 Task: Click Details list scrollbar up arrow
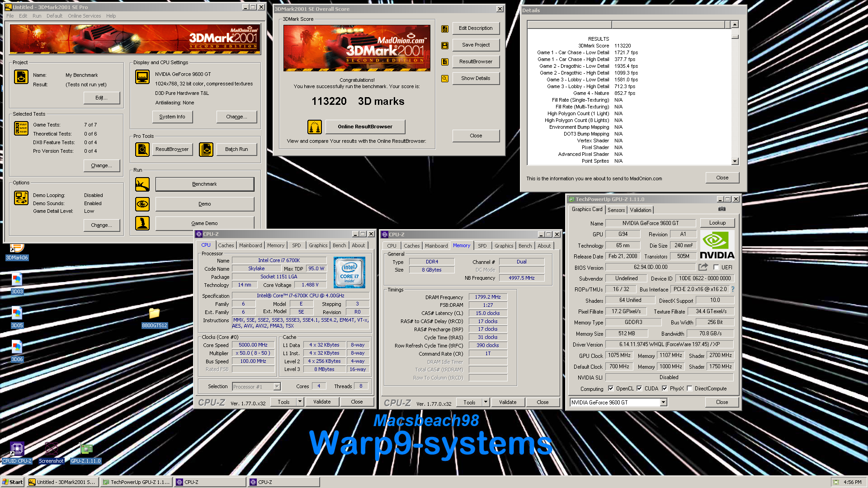(x=735, y=24)
